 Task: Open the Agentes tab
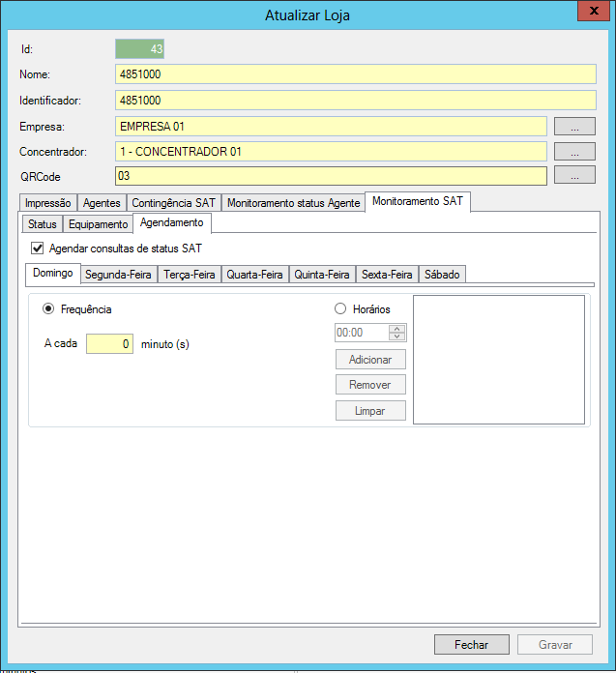[102, 203]
